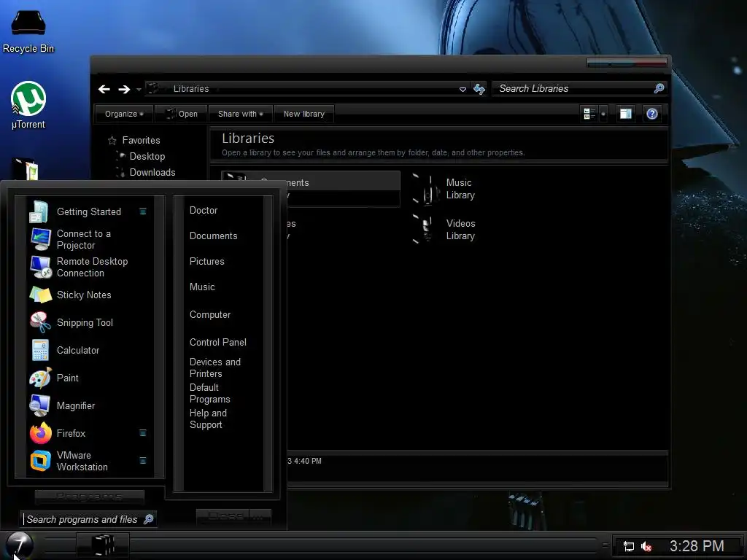Open Help and Support
Image resolution: width=747 pixels, height=560 pixels.
pos(208,419)
